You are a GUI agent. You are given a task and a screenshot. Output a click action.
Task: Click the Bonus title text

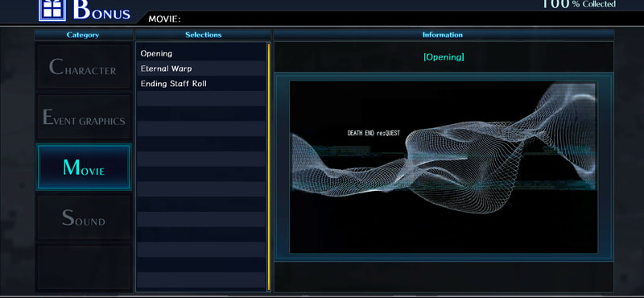[x=101, y=10]
